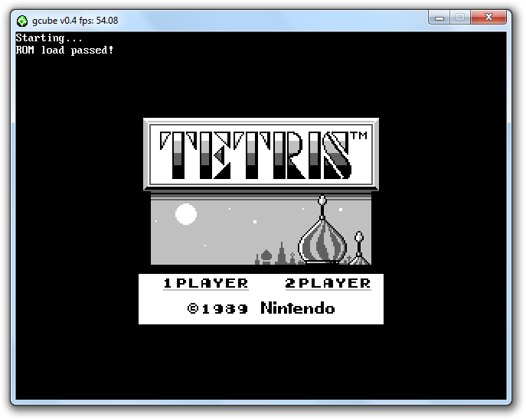Click the moon in the Tetris artwork

186,214
